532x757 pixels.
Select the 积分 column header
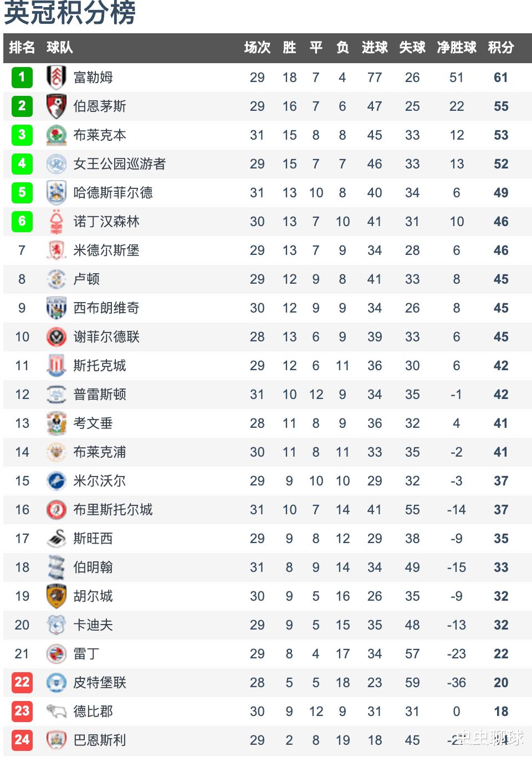point(501,48)
